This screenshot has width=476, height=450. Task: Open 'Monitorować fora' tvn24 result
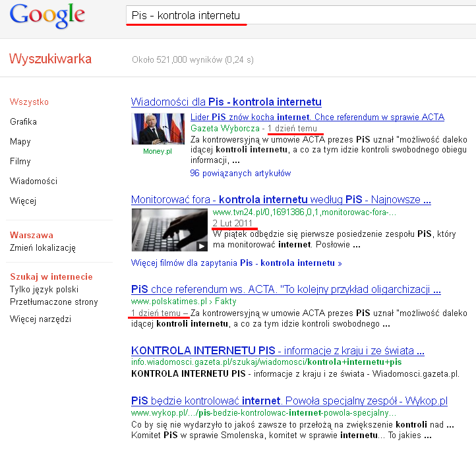[x=281, y=200]
